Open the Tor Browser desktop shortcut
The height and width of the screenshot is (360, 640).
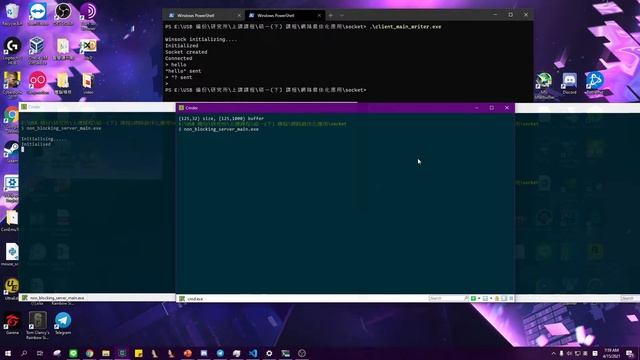tap(88, 15)
